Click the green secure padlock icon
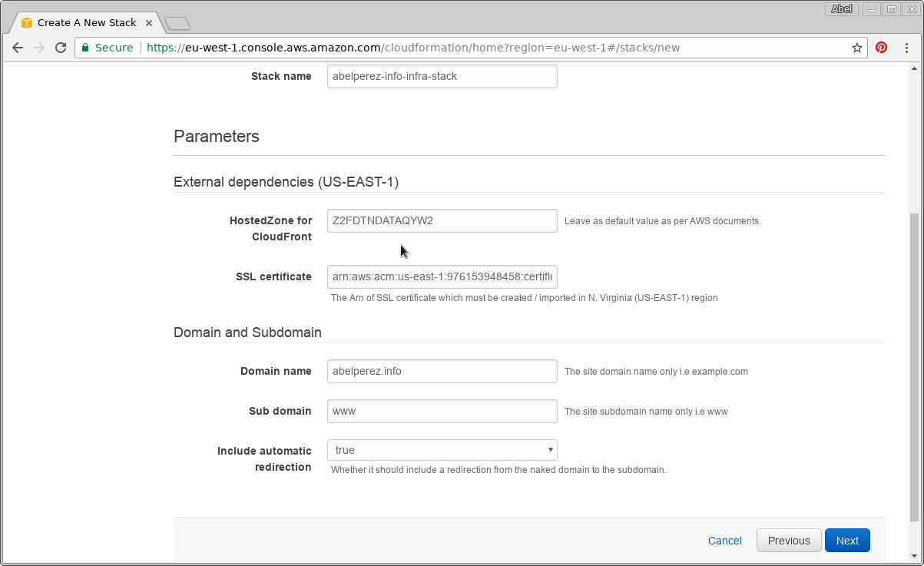Image resolution: width=924 pixels, height=566 pixels. point(86,48)
